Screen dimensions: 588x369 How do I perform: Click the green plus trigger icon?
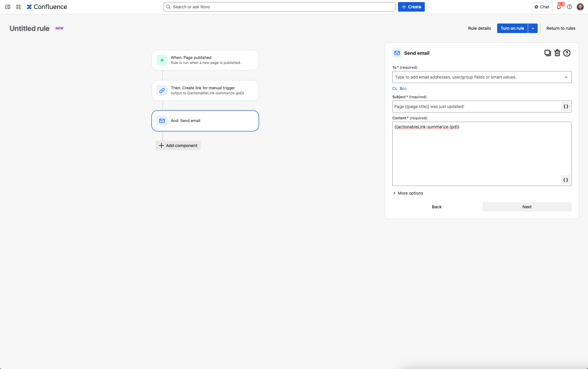162,60
